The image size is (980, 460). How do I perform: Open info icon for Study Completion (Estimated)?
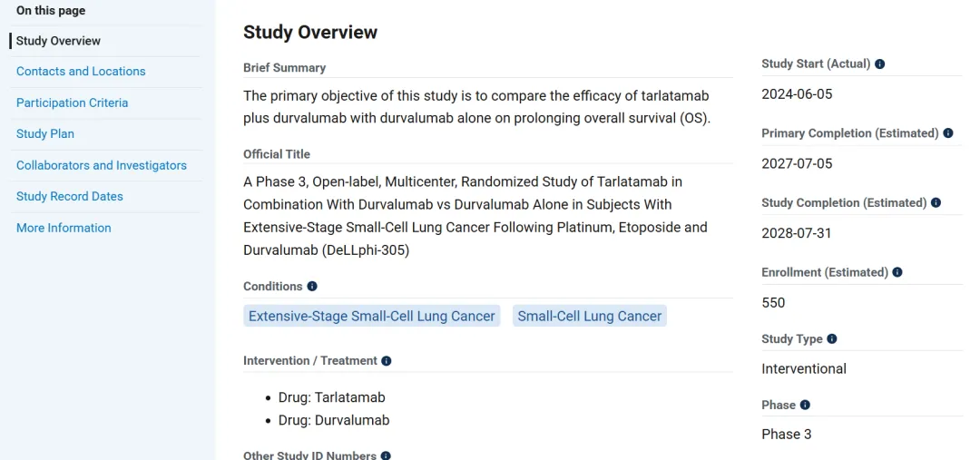[936, 203]
